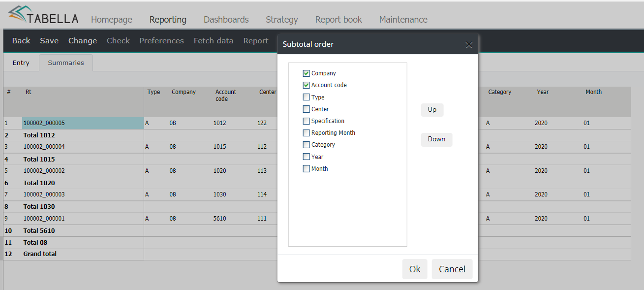
Task: Click the Rt column header
Action: coord(29,92)
